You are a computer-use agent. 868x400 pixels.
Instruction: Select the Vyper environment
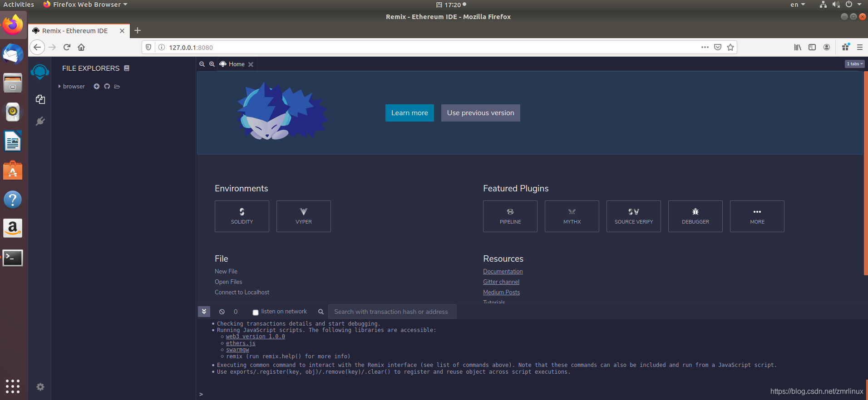(x=304, y=216)
